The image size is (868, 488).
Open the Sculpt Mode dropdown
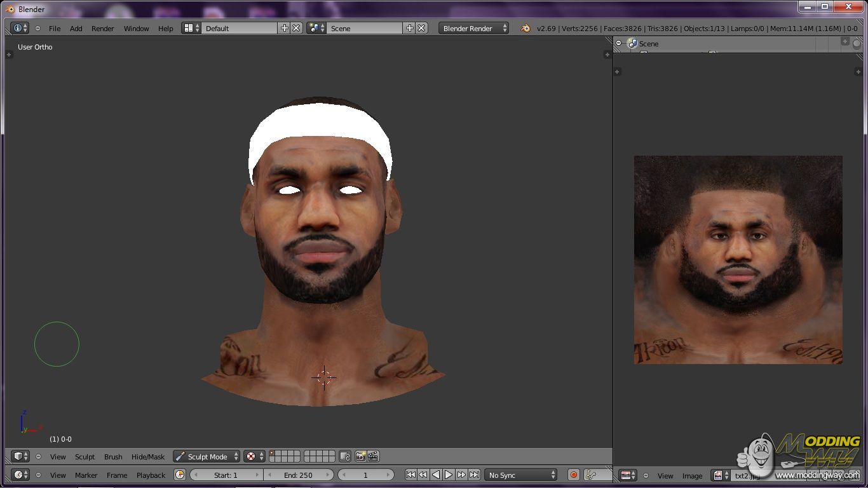pos(207,456)
